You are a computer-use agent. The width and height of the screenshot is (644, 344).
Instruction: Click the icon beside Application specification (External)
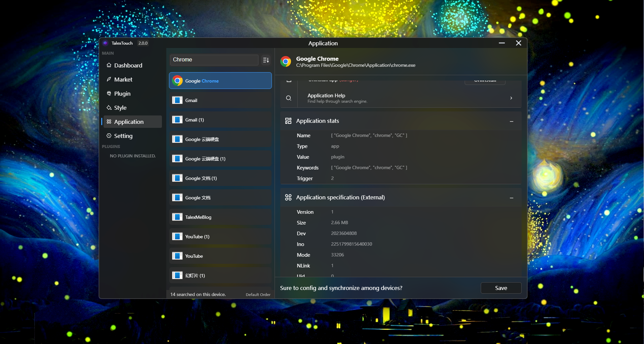click(288, 197)
